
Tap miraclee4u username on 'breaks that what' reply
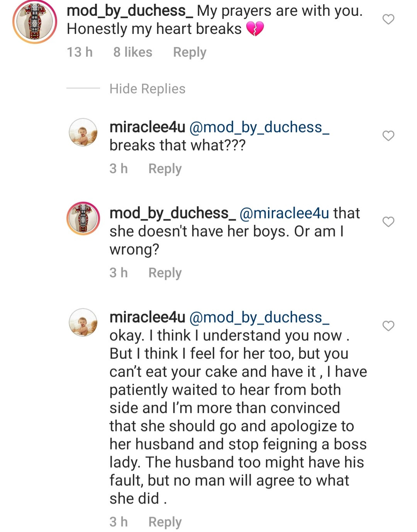tap(147, 127)
